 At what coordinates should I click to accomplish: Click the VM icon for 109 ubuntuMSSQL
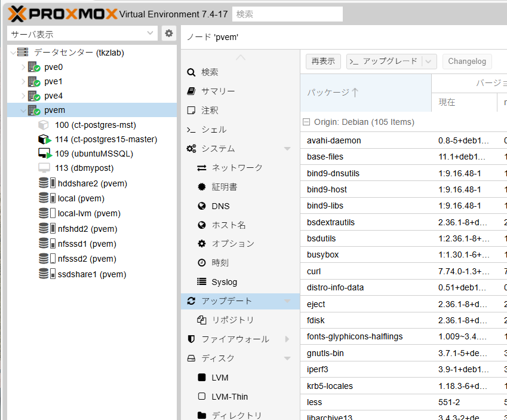(x=45, y=154)
